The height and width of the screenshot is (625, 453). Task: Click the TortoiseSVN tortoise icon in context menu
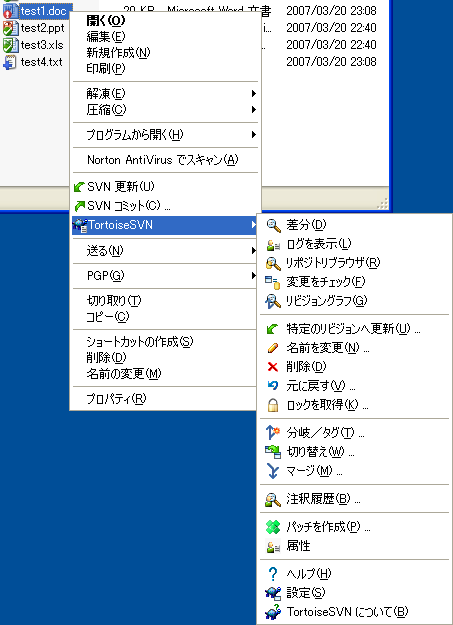(81, 225)
